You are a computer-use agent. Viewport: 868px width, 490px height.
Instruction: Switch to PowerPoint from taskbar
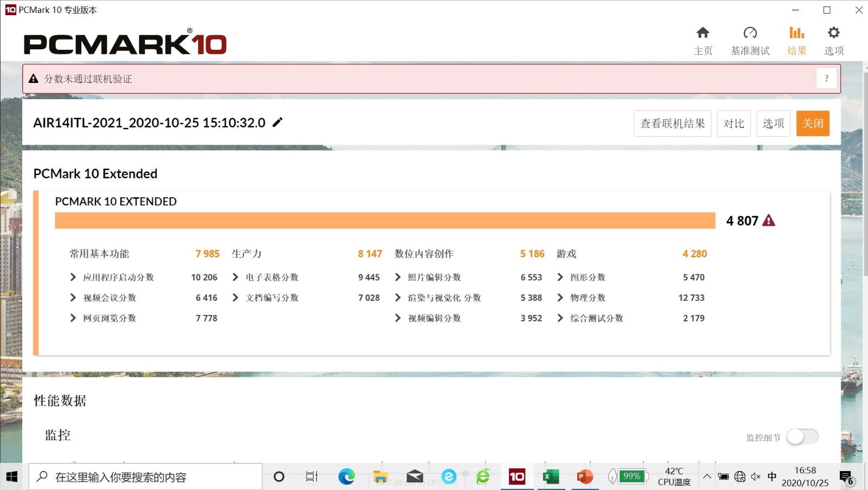(x=585, y=477)
